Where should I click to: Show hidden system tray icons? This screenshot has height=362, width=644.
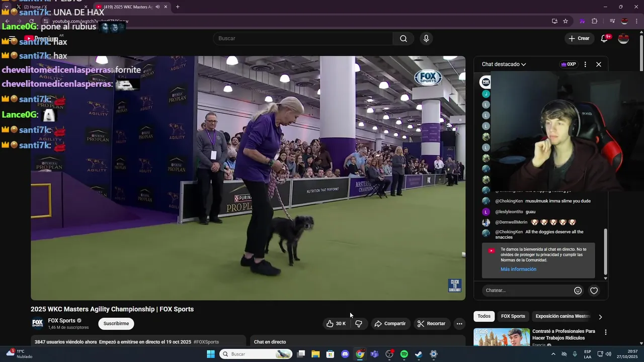553,354
